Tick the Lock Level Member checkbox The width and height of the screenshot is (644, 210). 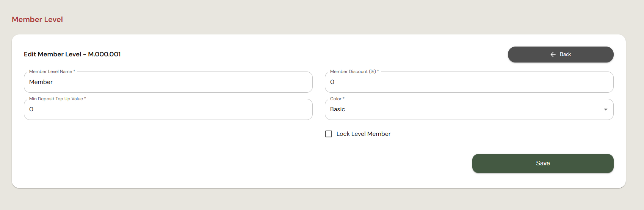coord(329,134)
